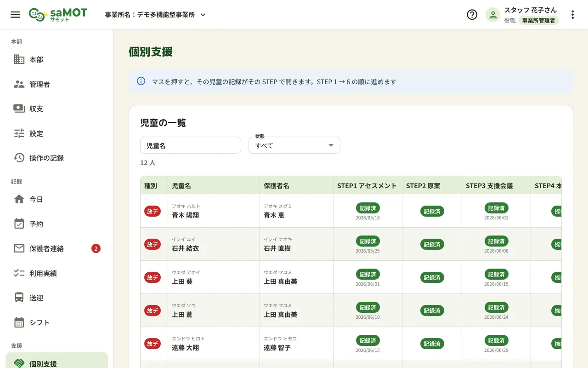
Task: Click the 利用実績 checklist icon
Action: point(19,273)
